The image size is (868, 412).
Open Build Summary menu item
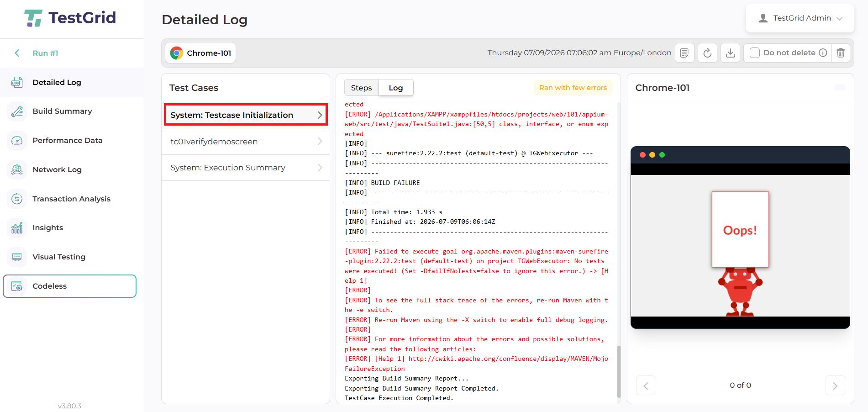72,111
